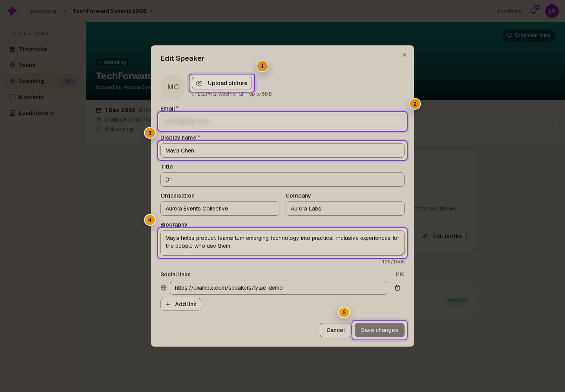
Task: Click the social link URL field
Action: (x=279, y=288)
